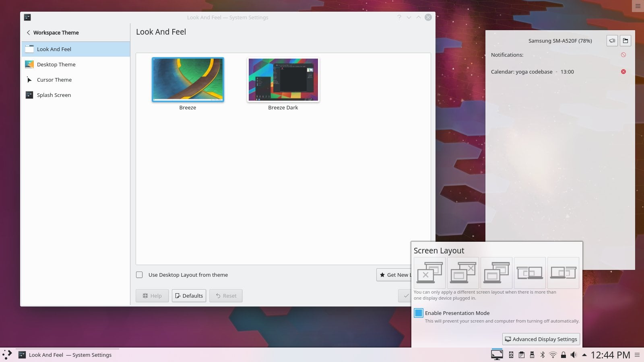Open the application hamburger menu top right
Viewport: 644px width, 362px height.
coord(638,6)
